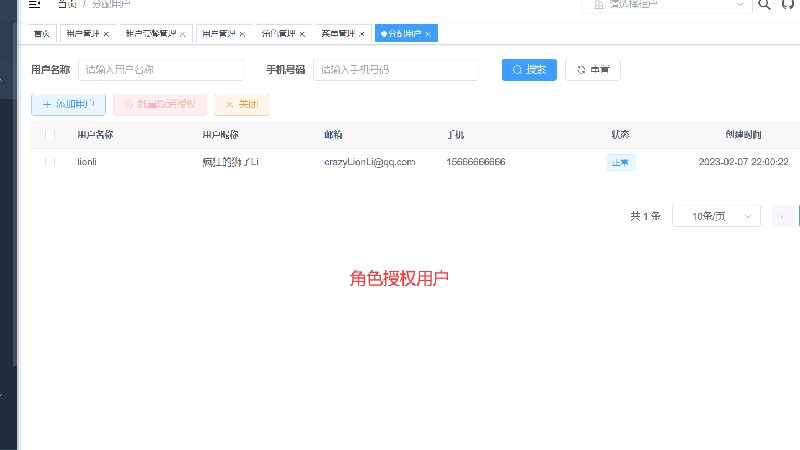This screenshot has height=450, width=800.
Task: Close the 角色管理 tab using its x
Action: click(x=302, y=34)
